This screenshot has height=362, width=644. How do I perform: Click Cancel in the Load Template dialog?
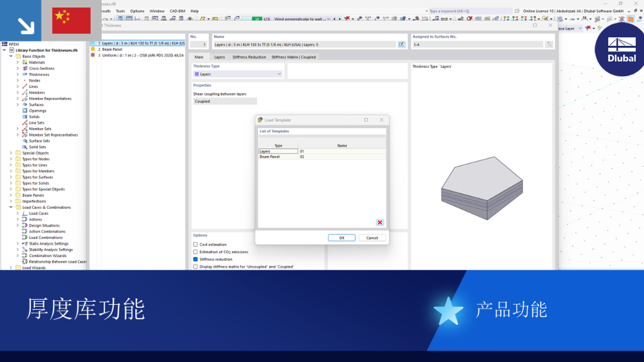pos(372,238)
